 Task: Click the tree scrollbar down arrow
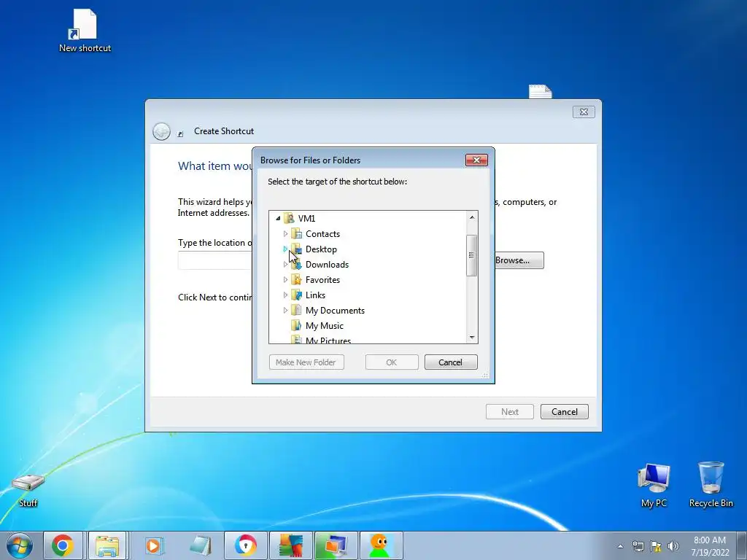point(472,337)
